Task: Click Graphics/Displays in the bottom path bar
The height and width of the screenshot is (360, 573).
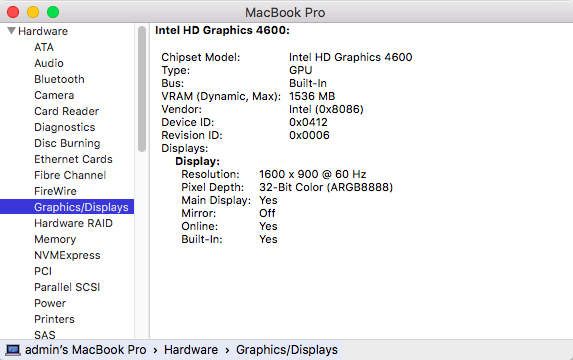Action: (x=287, y=350)
